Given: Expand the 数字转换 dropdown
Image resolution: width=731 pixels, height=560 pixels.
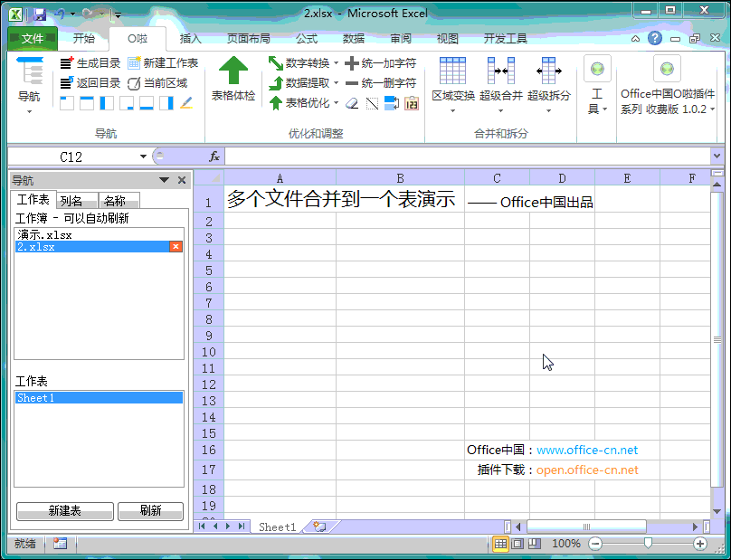Looking at the screenshot, I should point(337,63).
